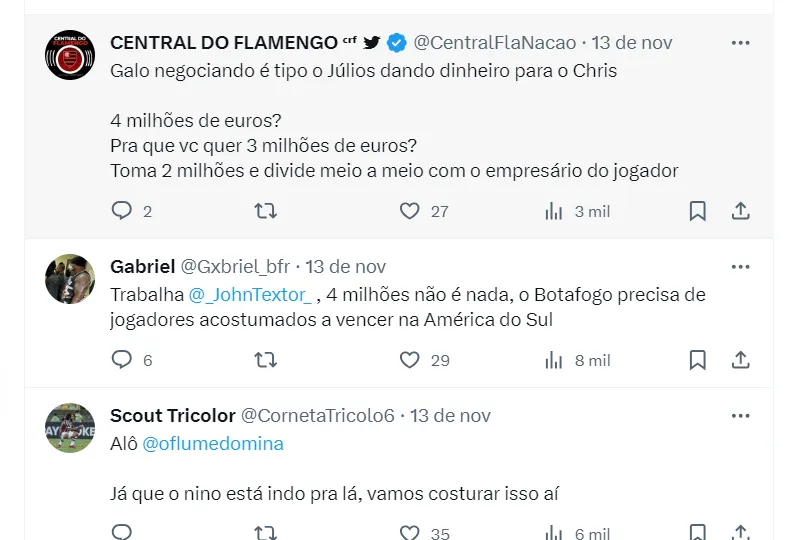This screenshot has width=804, height=540.
Task: Reply to CENTRAL DO FLAMENGO's tweet
Action: (x=122, y=211)
